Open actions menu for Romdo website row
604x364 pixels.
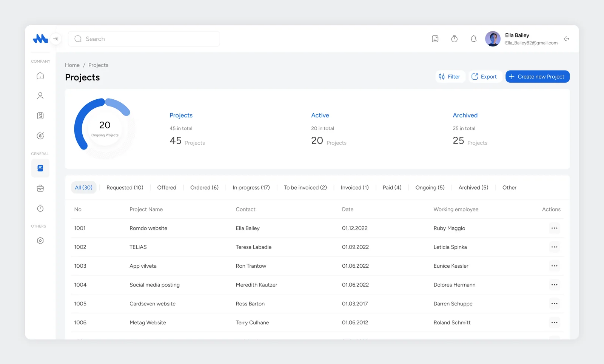554,228
